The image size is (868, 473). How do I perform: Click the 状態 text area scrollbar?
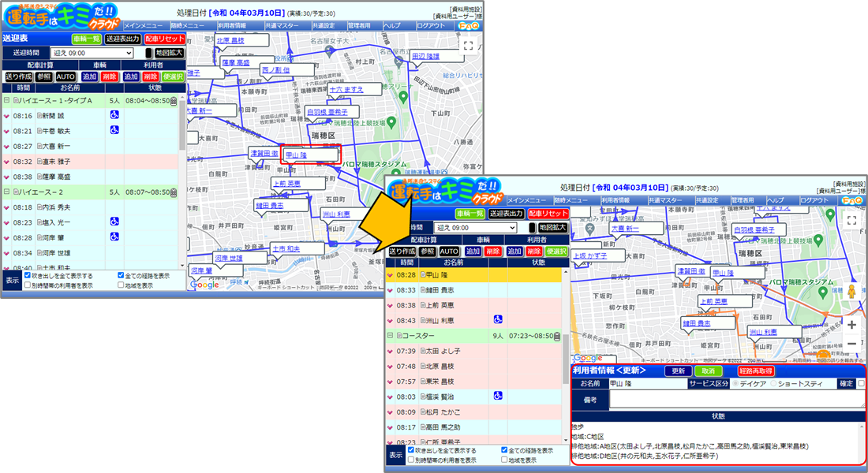(x=862, y=442)
